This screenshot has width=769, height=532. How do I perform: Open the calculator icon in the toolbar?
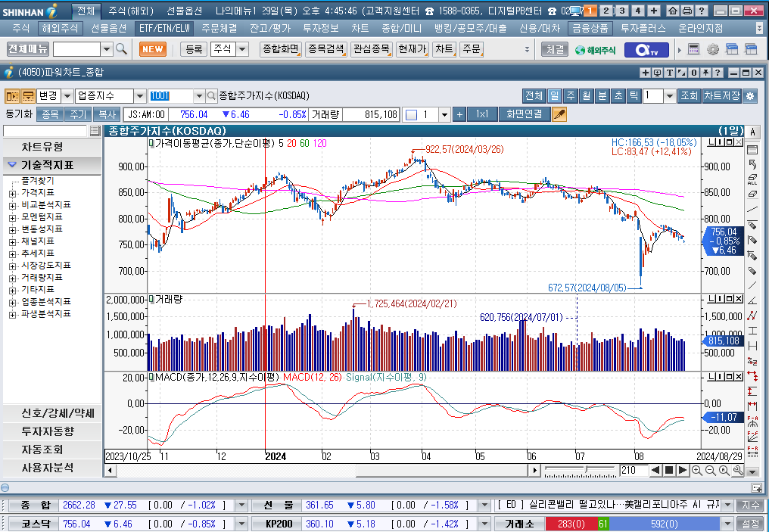693,49
